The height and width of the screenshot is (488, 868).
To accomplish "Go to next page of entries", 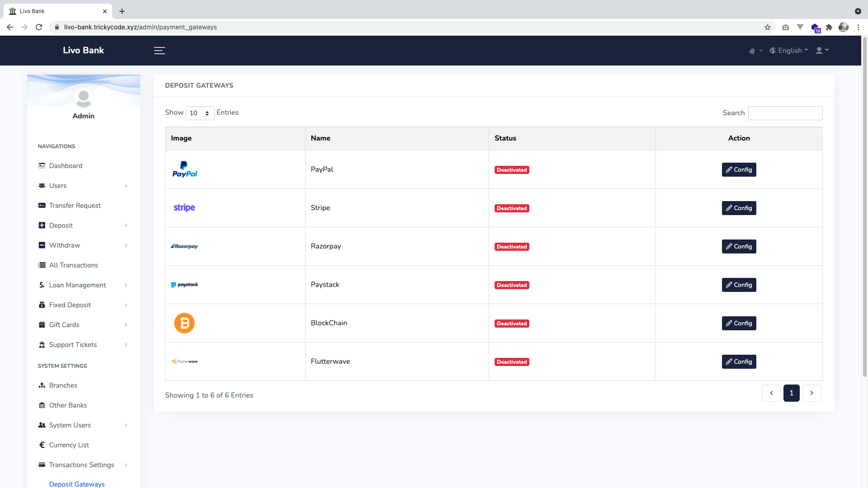I will point(812,393).
